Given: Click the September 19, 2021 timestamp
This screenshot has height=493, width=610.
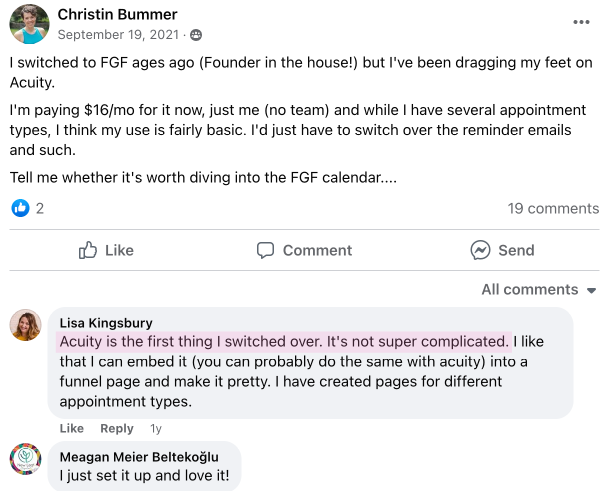Looking at the screenshot, I should tap(118, 35).
